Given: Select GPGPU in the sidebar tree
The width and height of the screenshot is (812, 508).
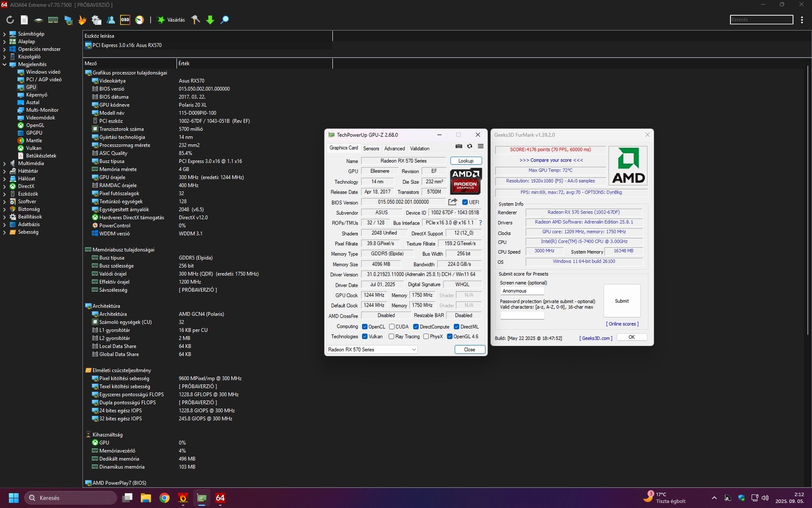Looking at the screenshot, I should click(x=34, y=133).
